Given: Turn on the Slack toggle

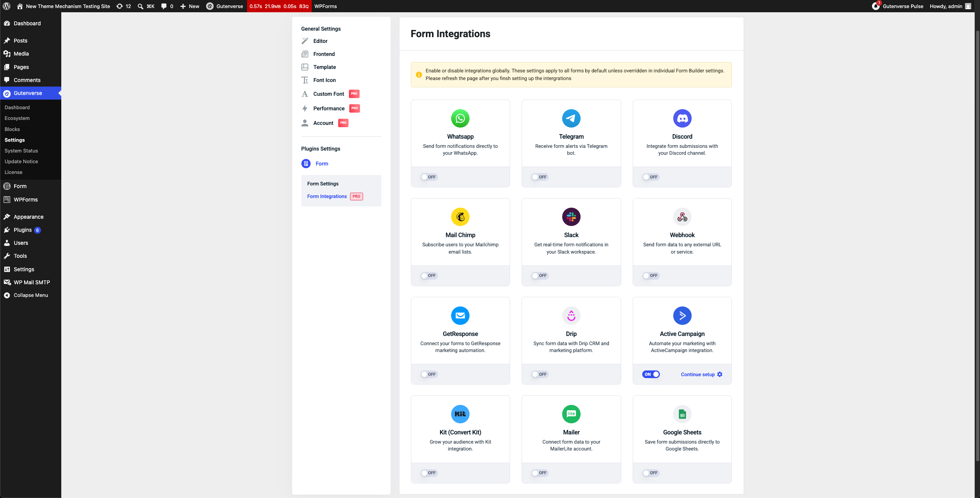Looking at the screenshot, I should coord(540,275).
